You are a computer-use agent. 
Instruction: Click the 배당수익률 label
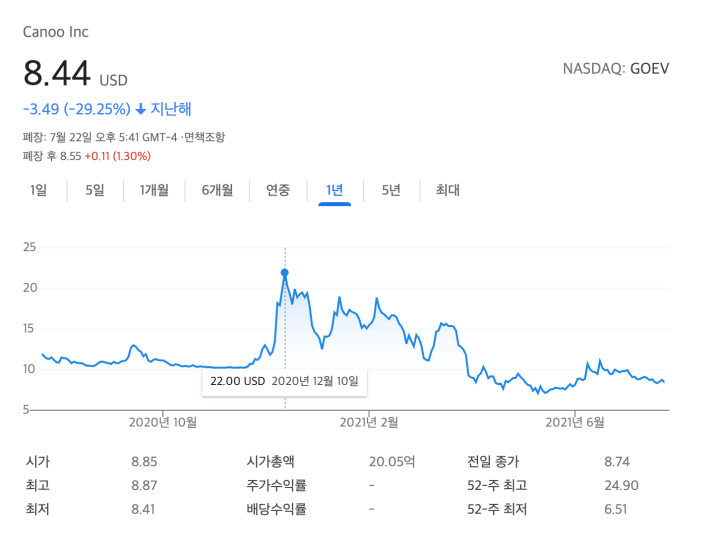[x=276, y=509]
